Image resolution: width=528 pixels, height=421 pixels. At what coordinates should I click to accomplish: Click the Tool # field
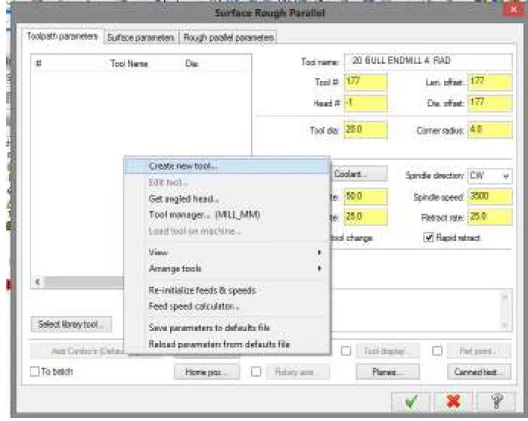(365, 82)
